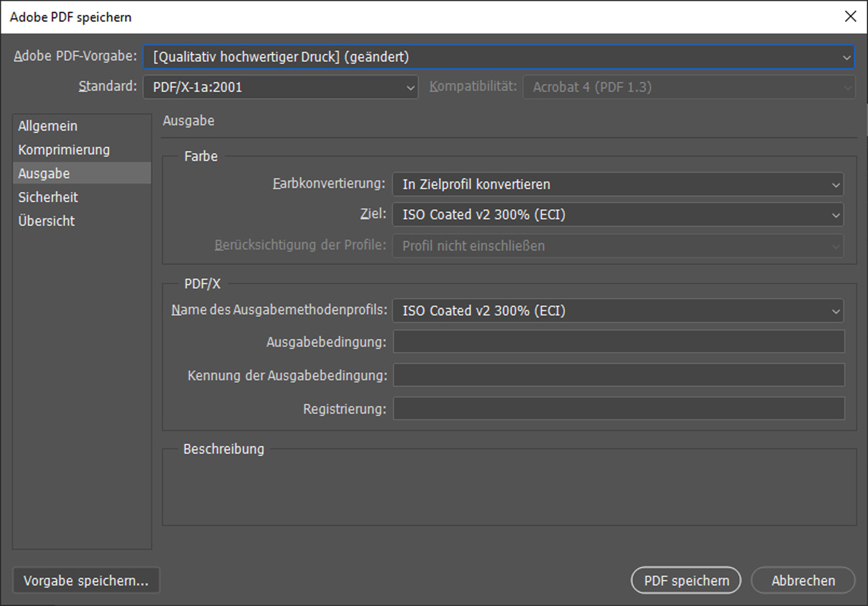
Task: Open the Adobe PDF-Vorgabe dropdown
Action: tap(499, 57)
